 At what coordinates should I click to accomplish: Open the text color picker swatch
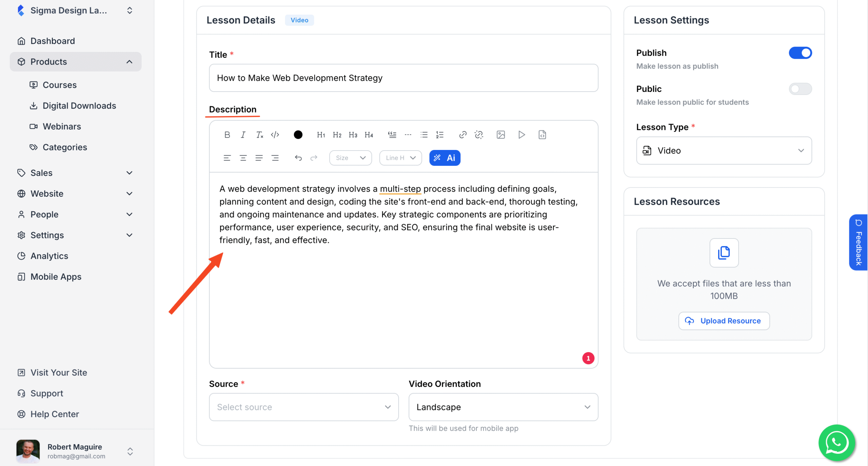(x=298, y=135)
